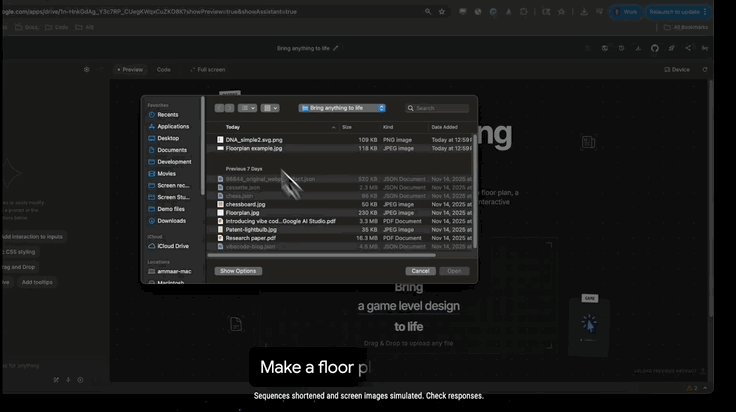
Task: Open Downloads folder in sidebar
Action: (x=171, y=221)
